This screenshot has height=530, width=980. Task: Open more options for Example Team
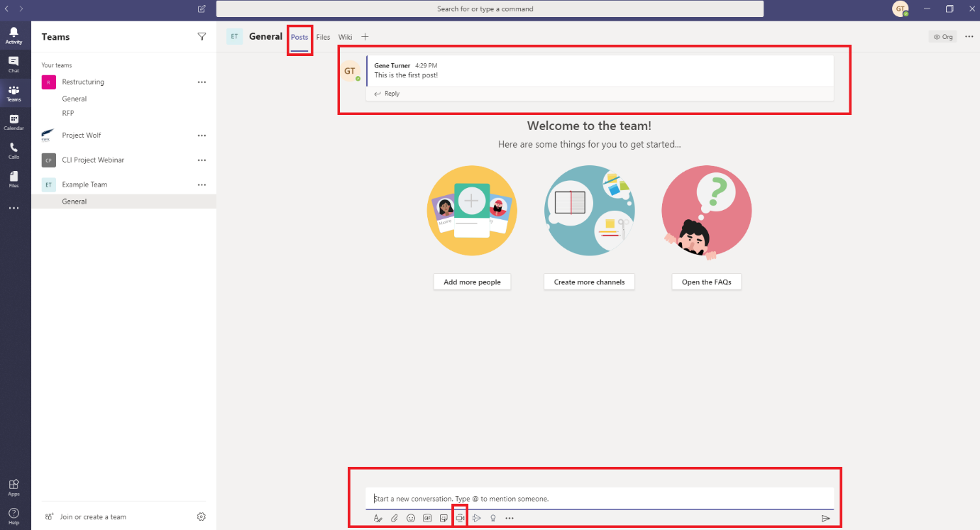[x=202, y=184]
